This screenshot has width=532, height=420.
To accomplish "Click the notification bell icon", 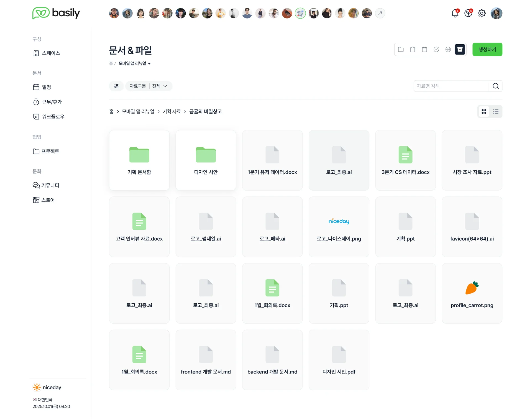I will click(455, 13).
